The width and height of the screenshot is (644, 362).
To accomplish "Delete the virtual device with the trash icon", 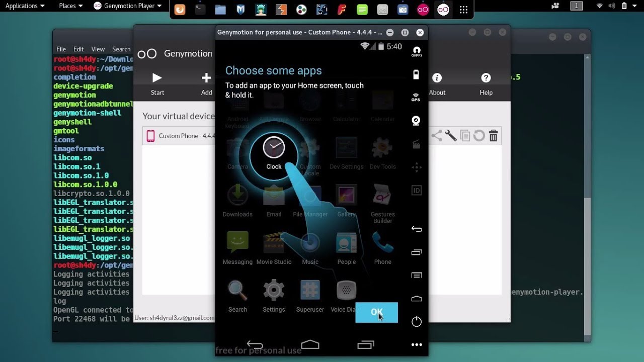I will 493,135.
